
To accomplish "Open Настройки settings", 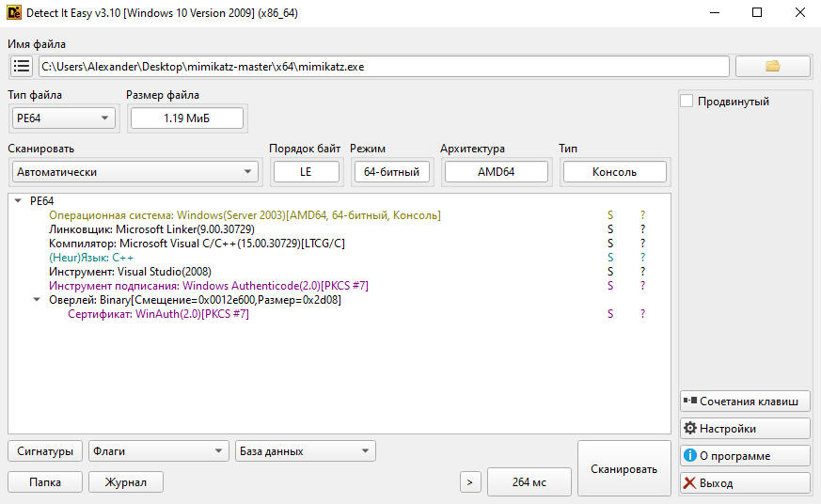I will [x=745, y=429].
